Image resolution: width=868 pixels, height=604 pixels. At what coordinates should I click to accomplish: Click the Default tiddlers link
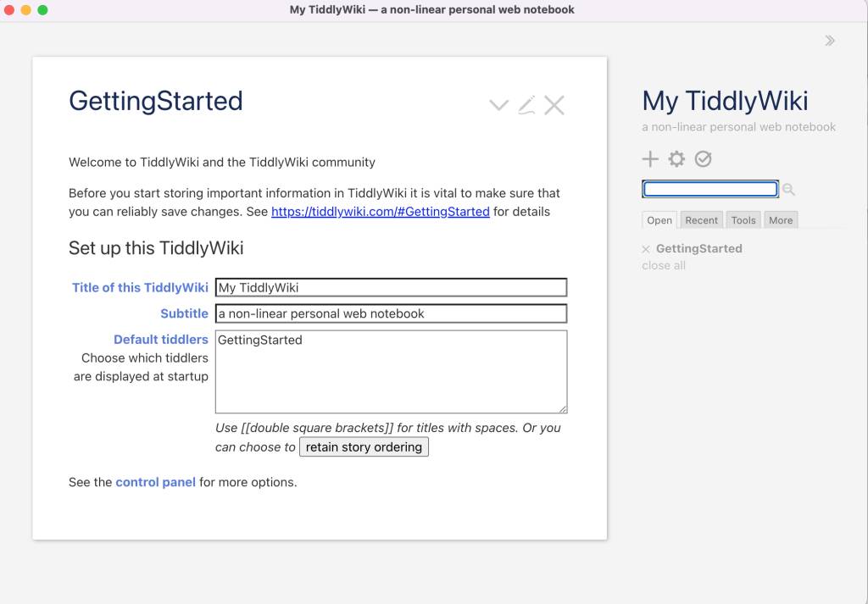tap(161, 340)
